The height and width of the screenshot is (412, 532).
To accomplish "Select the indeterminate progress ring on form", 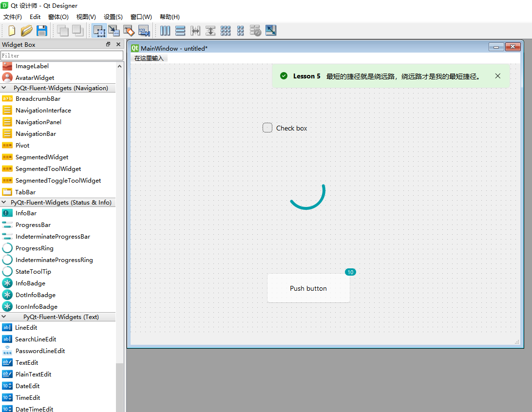I will pyautogui.click(x=307, y=196).
